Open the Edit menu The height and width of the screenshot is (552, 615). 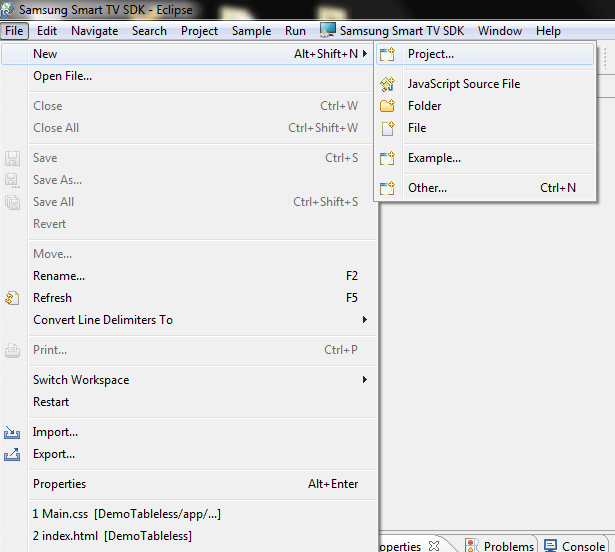[47, 31]
